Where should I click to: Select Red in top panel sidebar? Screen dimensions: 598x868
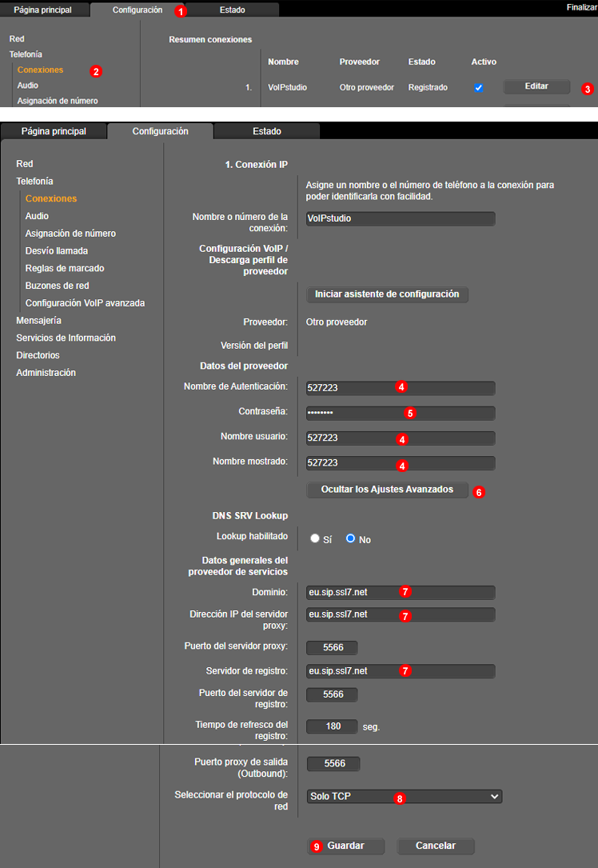tap(17, 38)
